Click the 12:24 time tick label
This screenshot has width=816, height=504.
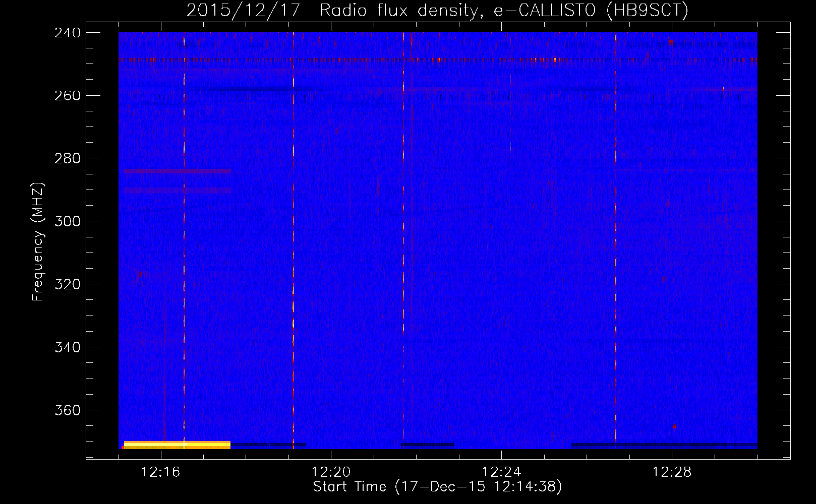[x=502, y=472]
